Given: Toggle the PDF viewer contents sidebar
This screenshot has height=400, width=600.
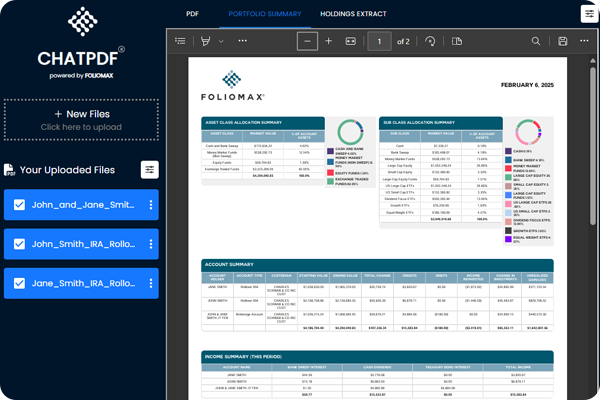Looking at the screenshot, I should tap(180, 41).
